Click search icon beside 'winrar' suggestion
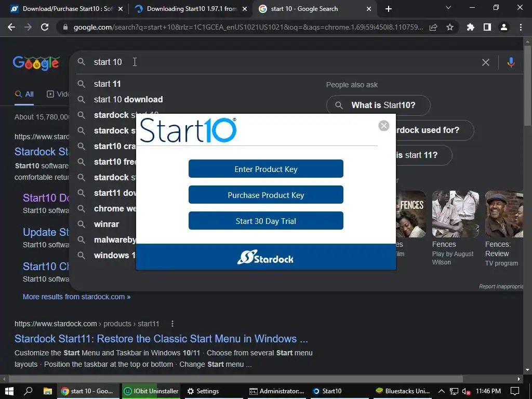This screenshot has width=532, height=399. coord(82,224)
